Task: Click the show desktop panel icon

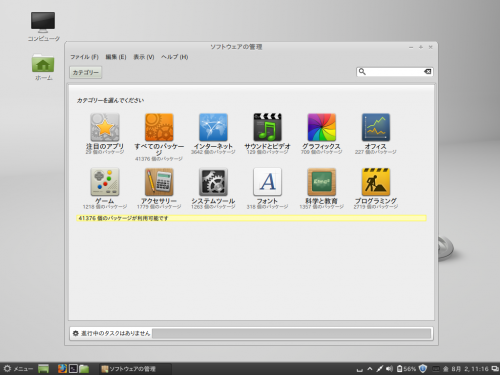Action: tap(43, 368)
